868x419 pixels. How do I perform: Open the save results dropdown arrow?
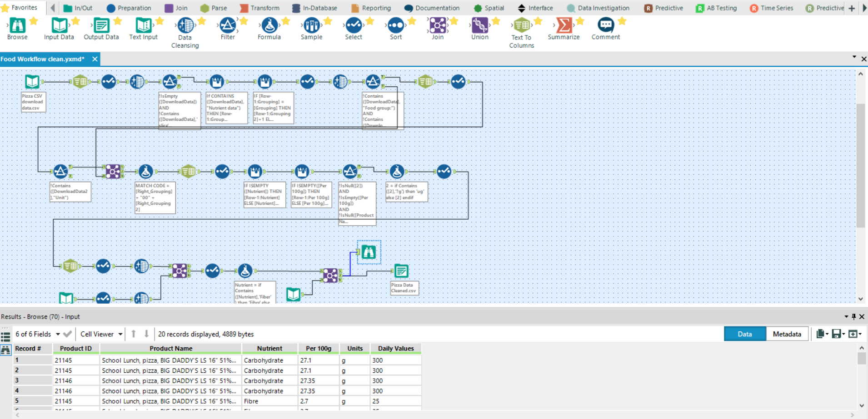tap(843, 334)
